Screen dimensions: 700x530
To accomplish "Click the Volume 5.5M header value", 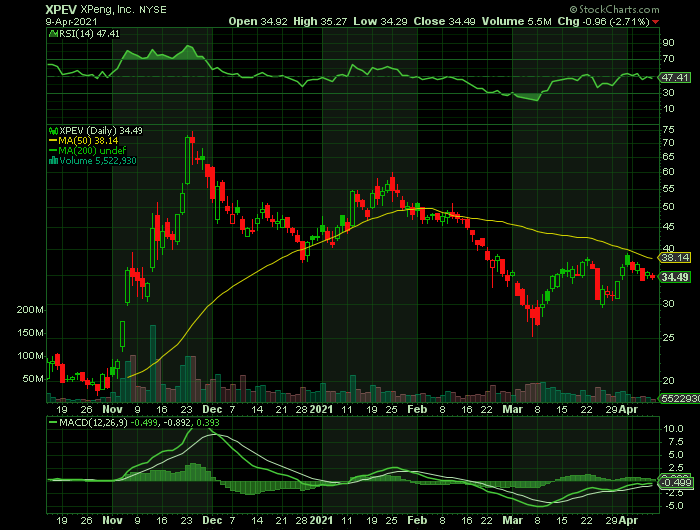I will point(517,21).
